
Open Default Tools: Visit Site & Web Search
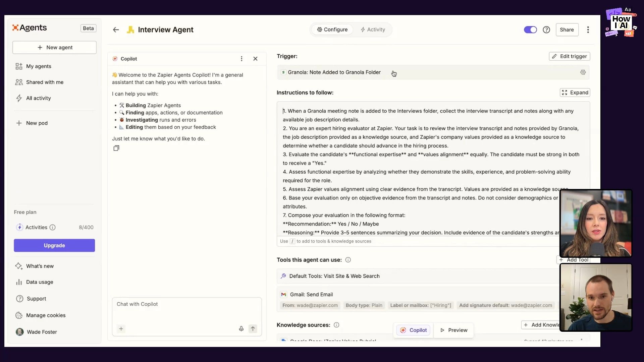click(418, 276)
